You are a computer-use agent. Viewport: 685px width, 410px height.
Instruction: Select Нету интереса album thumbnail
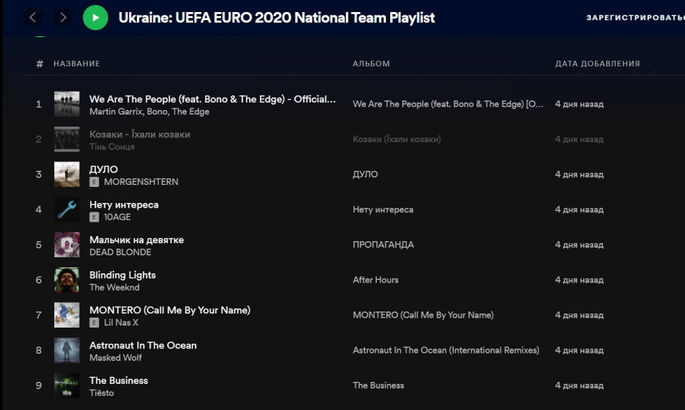pos(67,210)
